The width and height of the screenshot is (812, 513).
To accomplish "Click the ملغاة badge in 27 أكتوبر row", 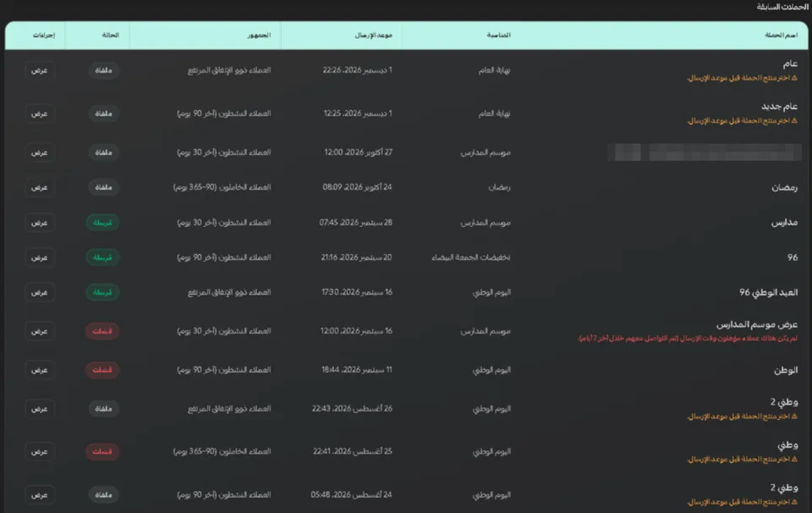I will click(x=103, y=152).
